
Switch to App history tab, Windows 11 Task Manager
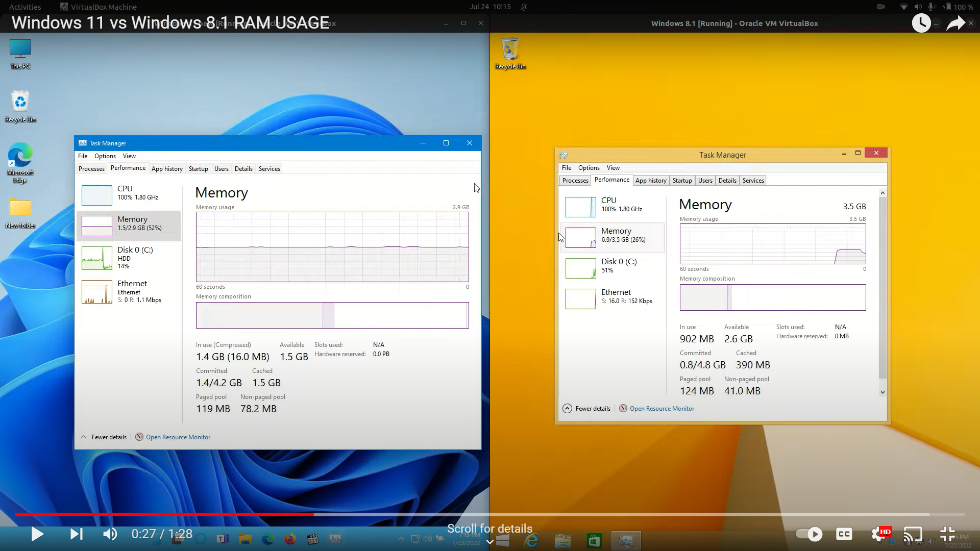tap(167, 169)
